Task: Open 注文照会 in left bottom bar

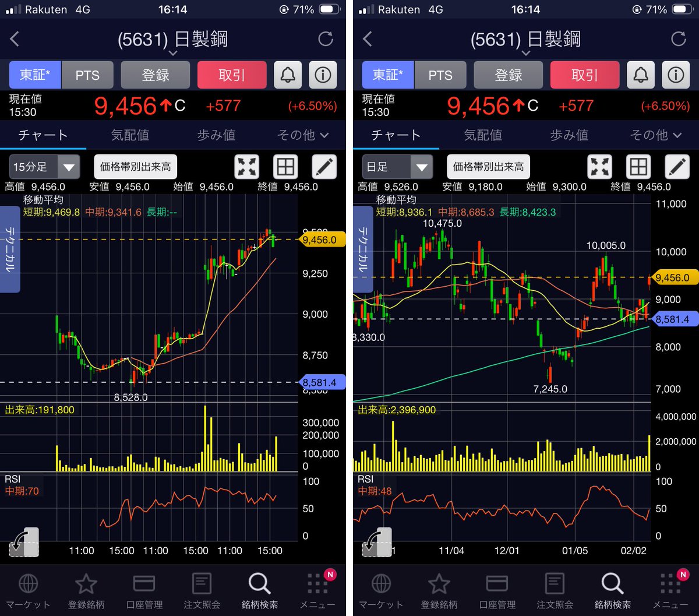Action: coord(202,591)
